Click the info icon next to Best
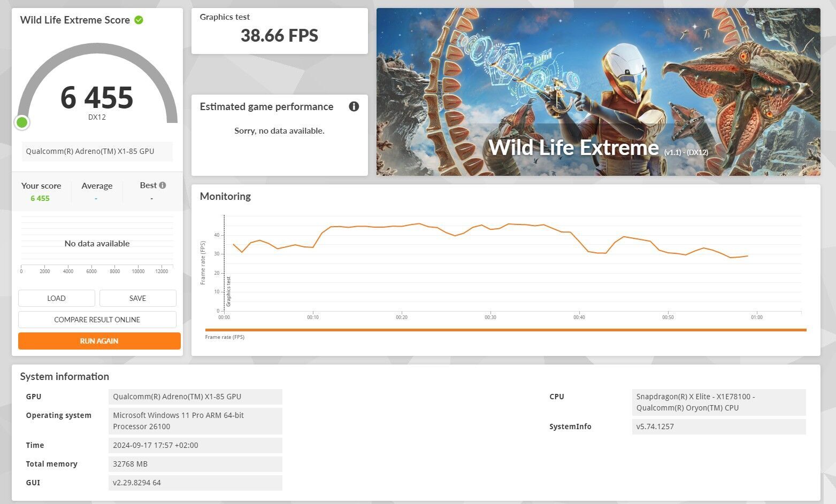Image resolution: width=836 pixels, height=504 pixels. pos(163,185)
